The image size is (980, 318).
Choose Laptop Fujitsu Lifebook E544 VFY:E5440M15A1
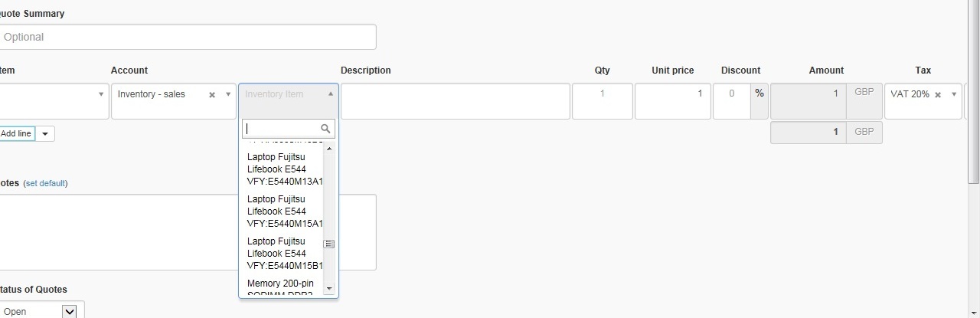tap(284, 211)
